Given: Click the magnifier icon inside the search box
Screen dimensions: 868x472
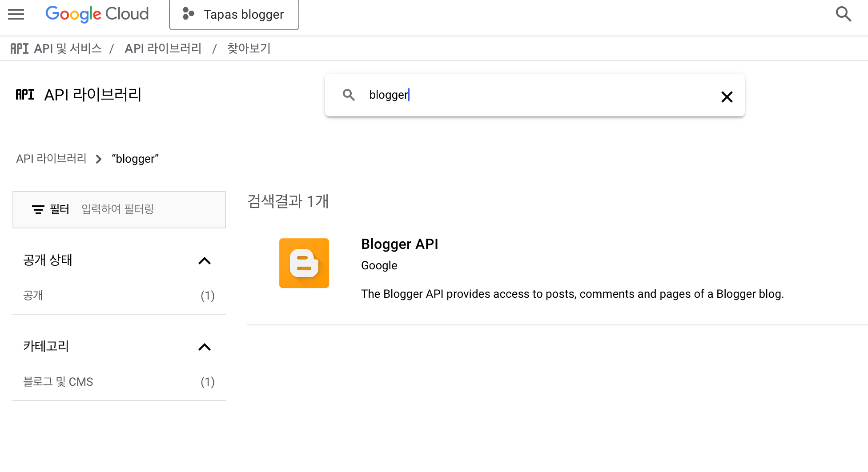Looking at the screenshot, I should pyautogui.click(x=349, y=95).
